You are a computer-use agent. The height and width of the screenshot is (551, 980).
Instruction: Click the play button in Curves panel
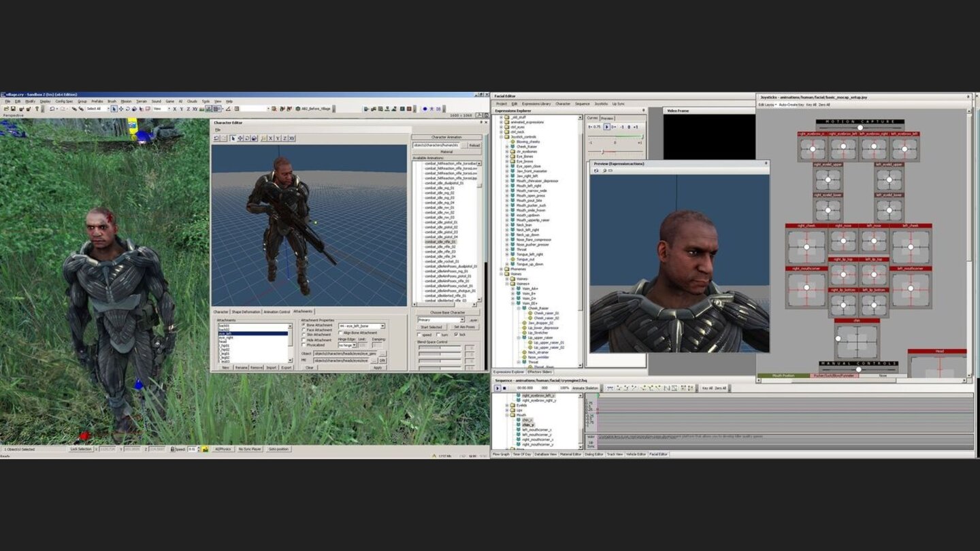point(607,127)
